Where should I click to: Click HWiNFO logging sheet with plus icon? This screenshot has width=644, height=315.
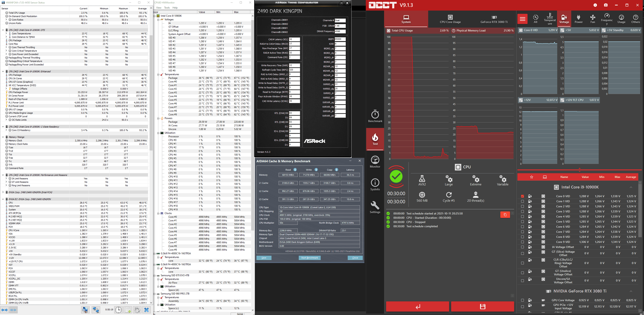[128, 310]
